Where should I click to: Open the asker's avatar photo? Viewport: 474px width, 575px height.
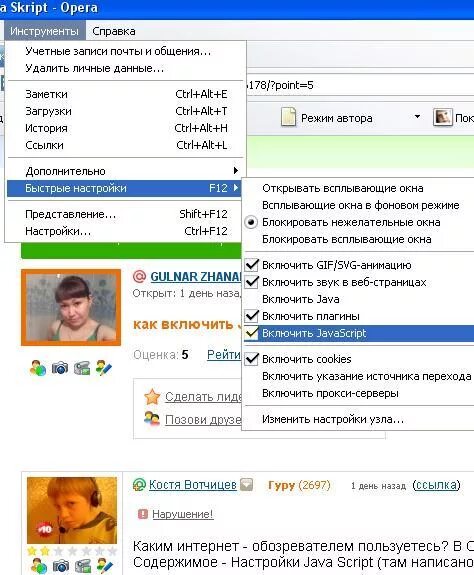point(71,307)
